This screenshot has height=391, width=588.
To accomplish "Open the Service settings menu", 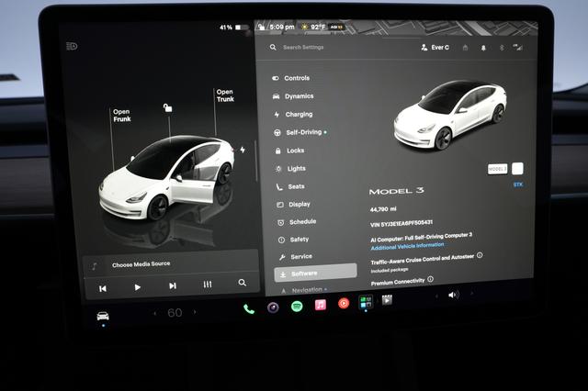I will 296,257.
